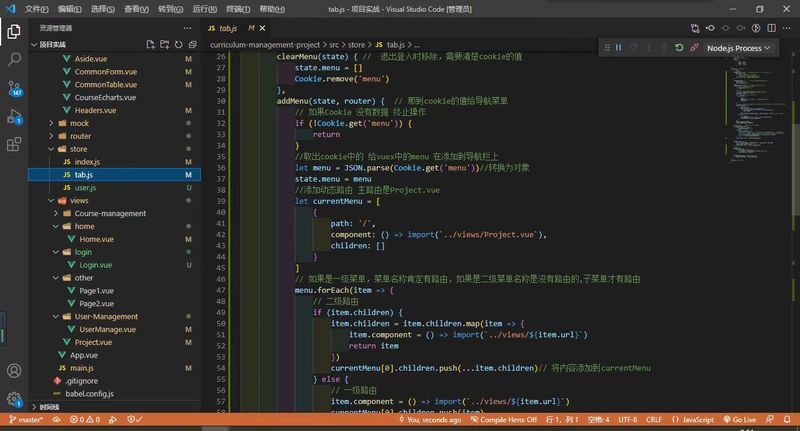This screenshot has width=800, height=431.
Task: Change CRLF line ending in status bar
Action: pyautogui.click(x=654, y=419)
